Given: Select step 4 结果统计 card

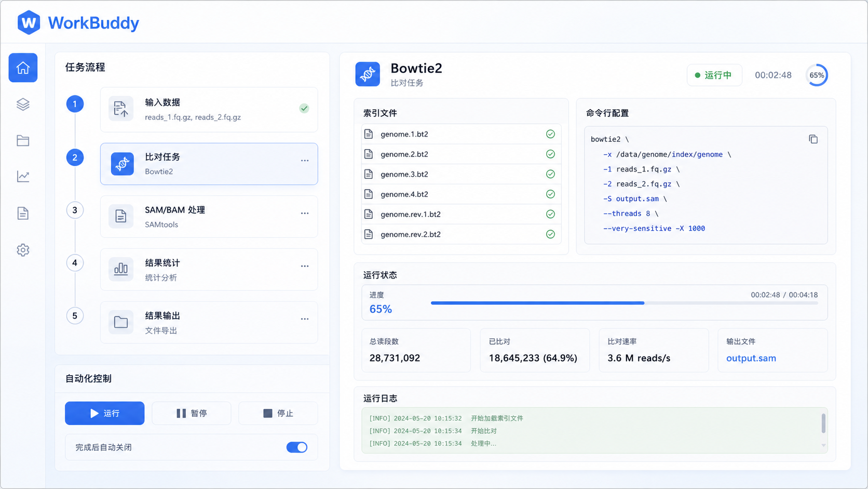Looking at the screenshot, I should (209, 269).
